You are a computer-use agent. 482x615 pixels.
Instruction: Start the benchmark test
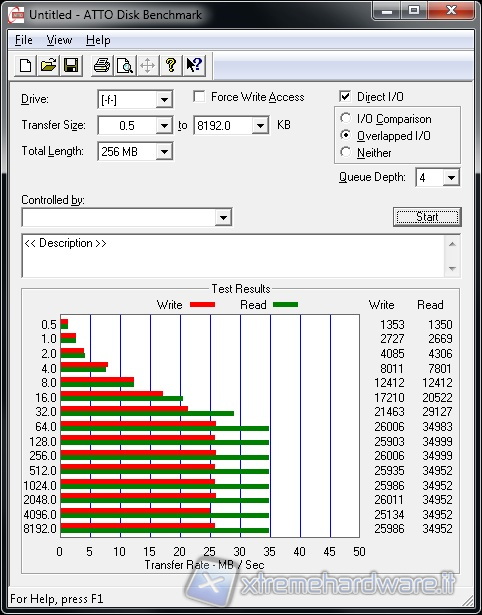[427, 217]
